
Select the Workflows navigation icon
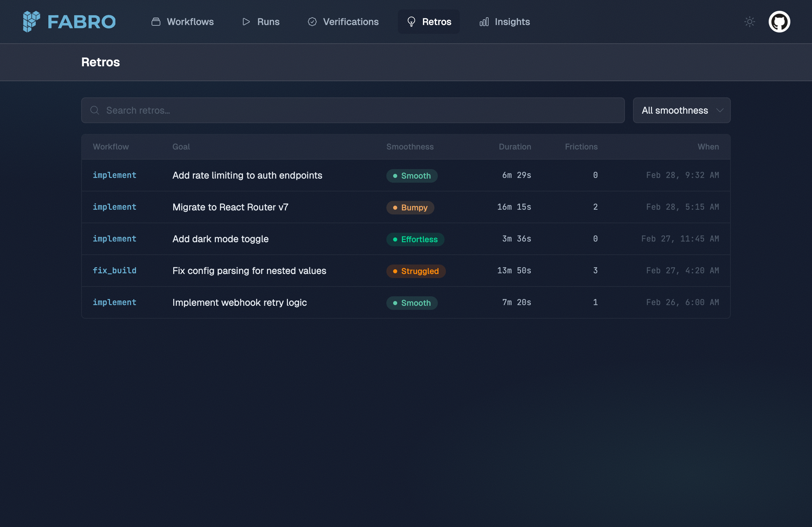(x=156, y=22)
